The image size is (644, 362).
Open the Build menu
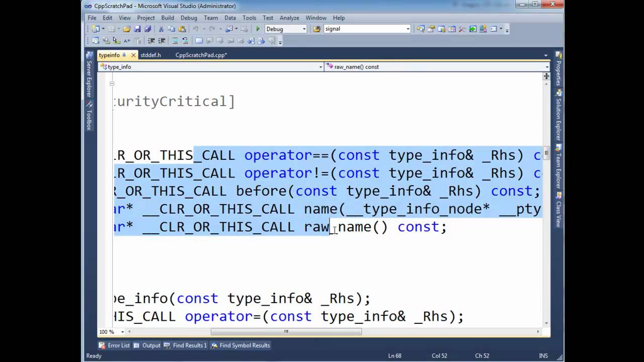tap(168, 18)
